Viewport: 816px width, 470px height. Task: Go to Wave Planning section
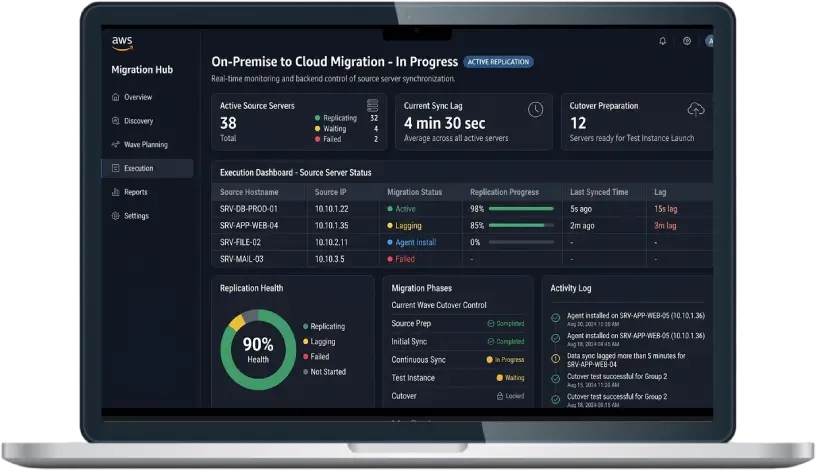(x=147, y=144)
